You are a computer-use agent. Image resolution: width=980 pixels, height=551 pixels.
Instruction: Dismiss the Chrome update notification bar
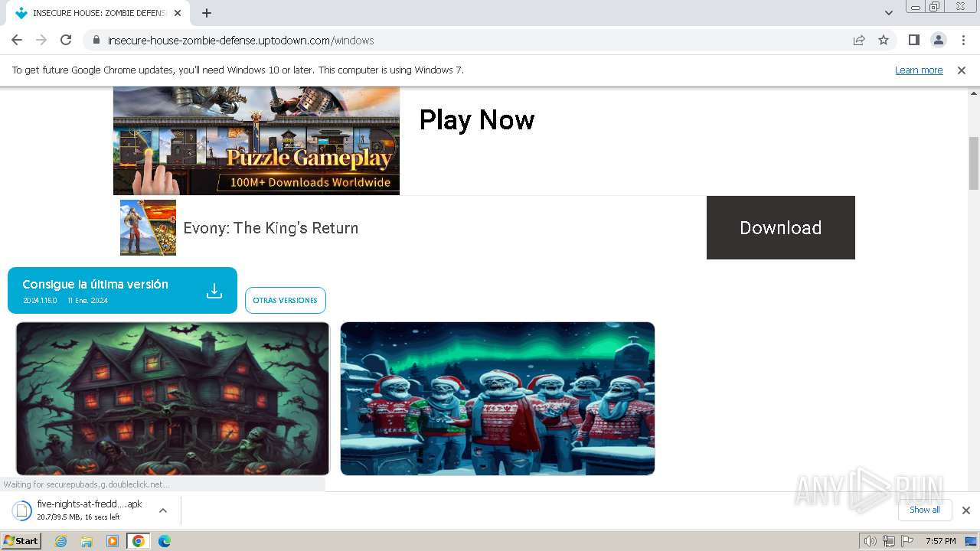click(962, 70)
